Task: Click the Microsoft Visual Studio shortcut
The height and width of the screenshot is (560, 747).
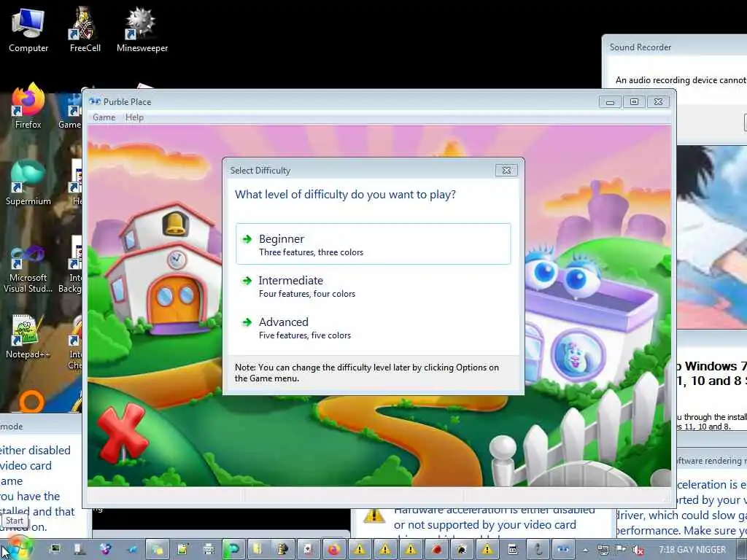Action: (28, 270)
